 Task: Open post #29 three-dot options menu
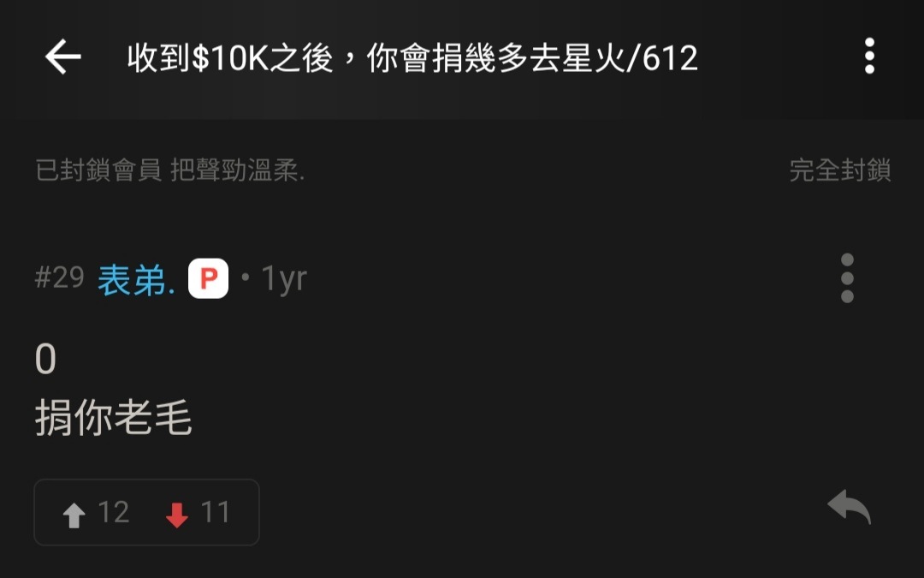(847, 277)
